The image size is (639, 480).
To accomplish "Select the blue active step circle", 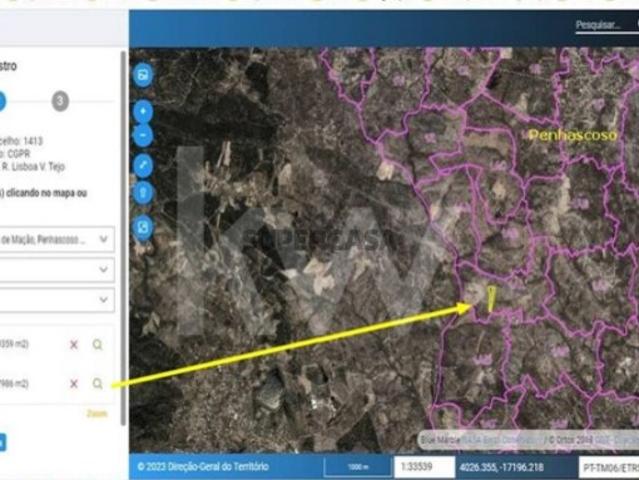I will coord(2,101).
